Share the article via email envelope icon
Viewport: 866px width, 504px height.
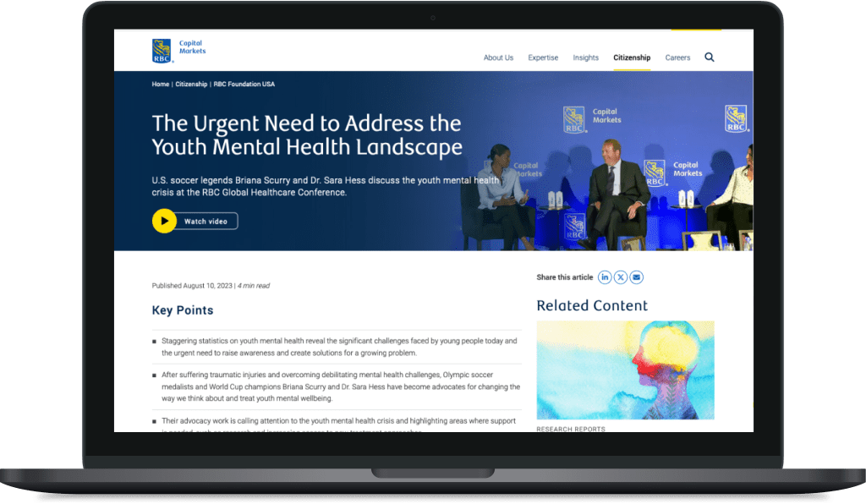click(x=637, y=277)
